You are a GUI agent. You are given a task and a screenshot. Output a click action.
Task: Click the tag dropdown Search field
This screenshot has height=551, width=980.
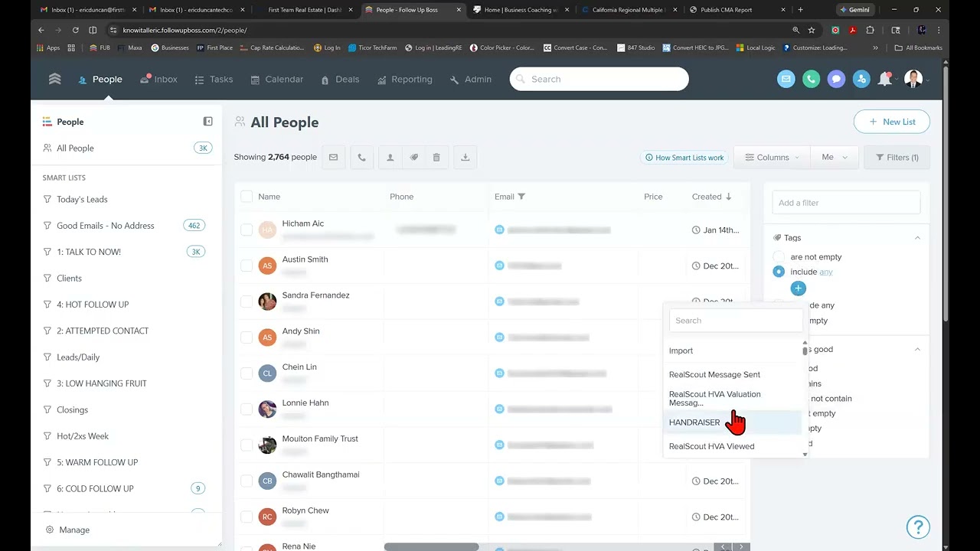pos(735,321)
